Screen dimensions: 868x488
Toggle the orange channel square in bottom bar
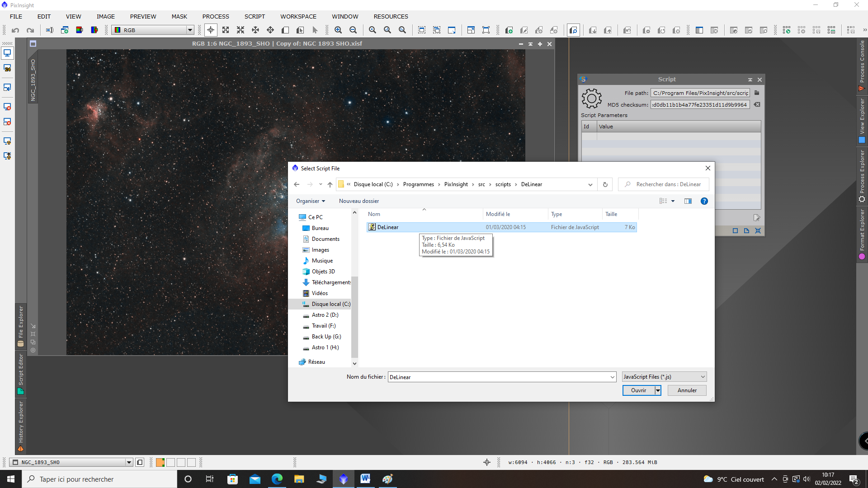point(160,462)
